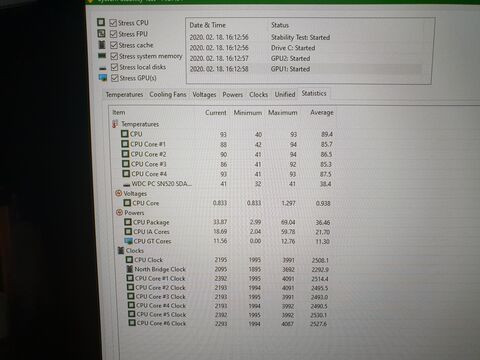Click the Maximum column header

(283, 113)
